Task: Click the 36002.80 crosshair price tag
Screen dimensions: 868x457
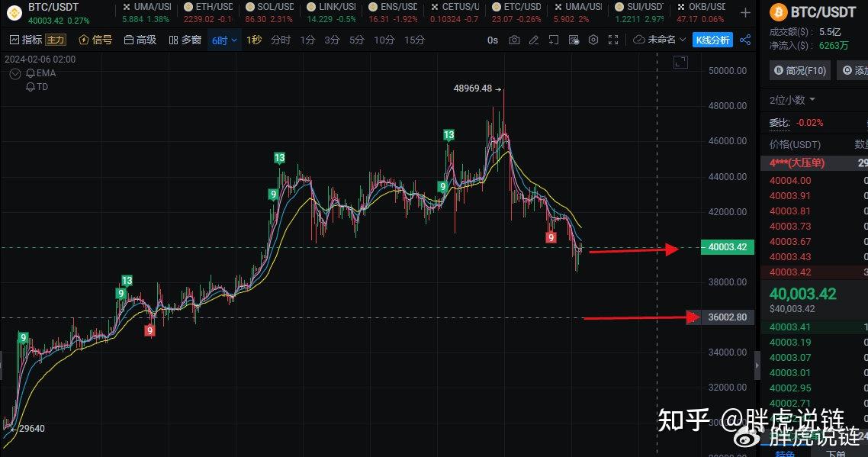Action: [728, 317]
